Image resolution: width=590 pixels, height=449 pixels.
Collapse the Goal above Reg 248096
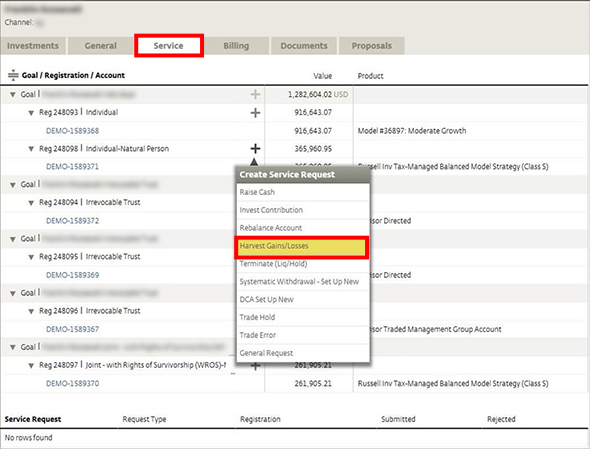tap(13, 293)
